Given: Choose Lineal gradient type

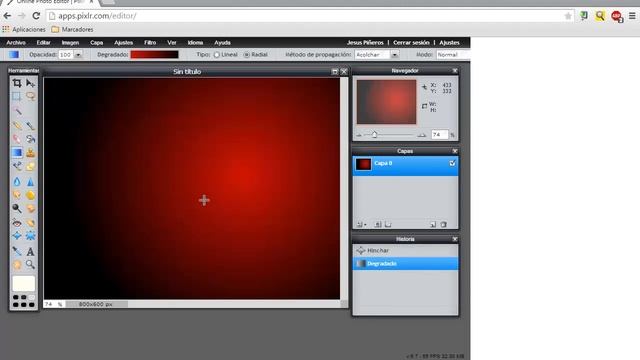Looking at the screenshot, I should point(217,55).
